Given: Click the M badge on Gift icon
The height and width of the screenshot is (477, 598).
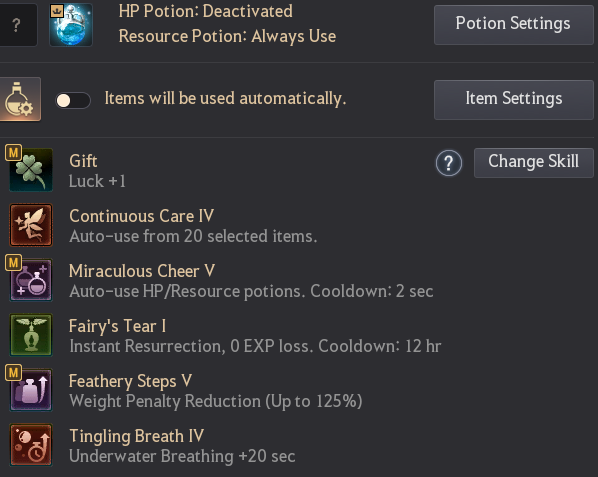Looking at the screenshot, I should (x=13, y=153).
